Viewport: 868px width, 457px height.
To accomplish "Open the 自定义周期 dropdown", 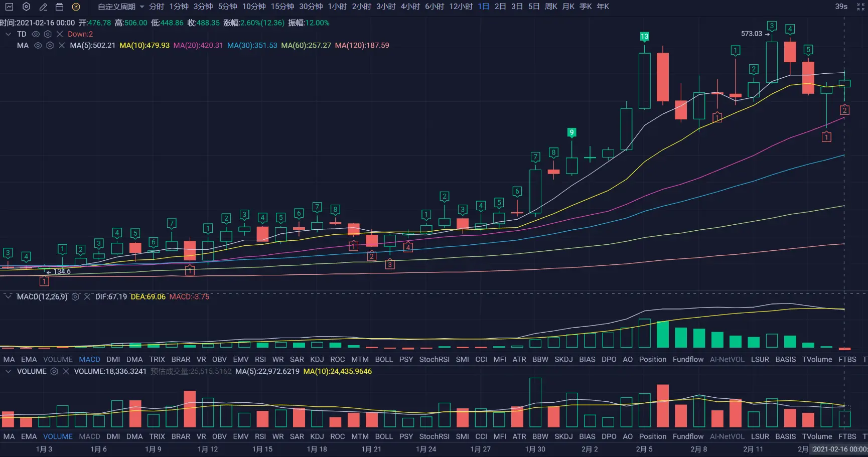I will [121, 7].
